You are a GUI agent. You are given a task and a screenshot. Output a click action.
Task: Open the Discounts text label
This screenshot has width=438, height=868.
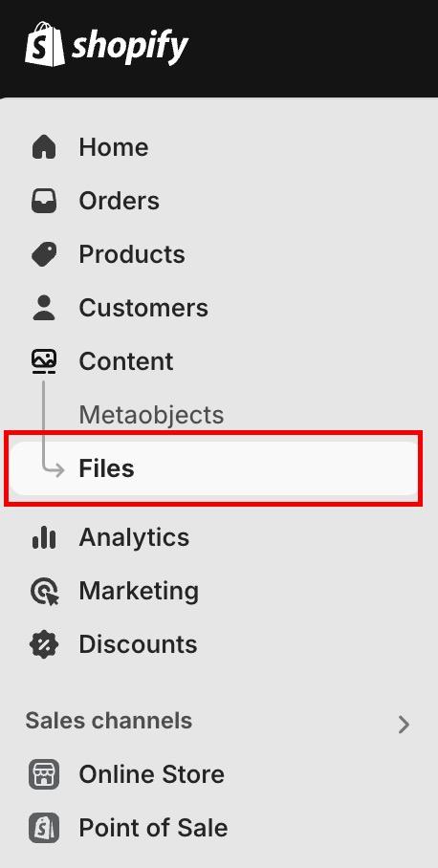coord(138,644)
